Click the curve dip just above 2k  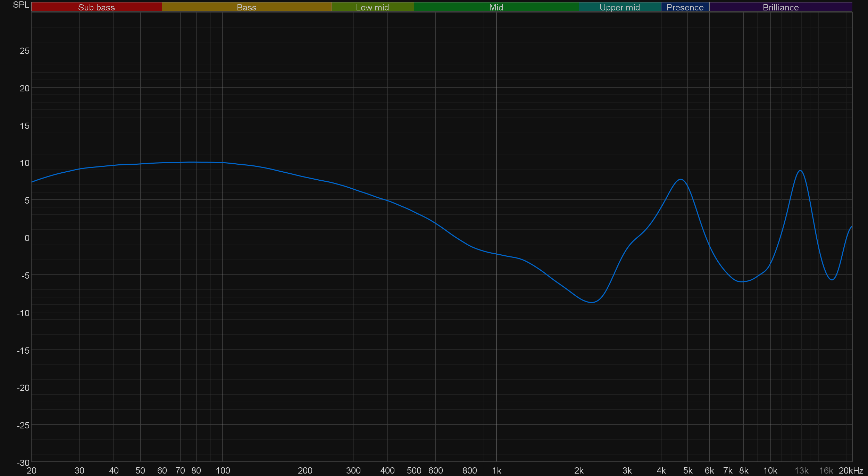592,302
